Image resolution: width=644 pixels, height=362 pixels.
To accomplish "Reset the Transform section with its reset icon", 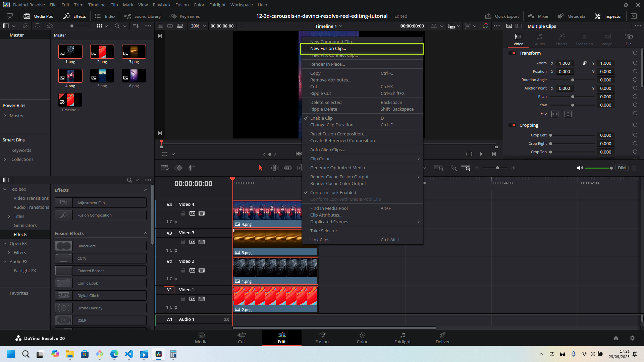I will point(635,53).
